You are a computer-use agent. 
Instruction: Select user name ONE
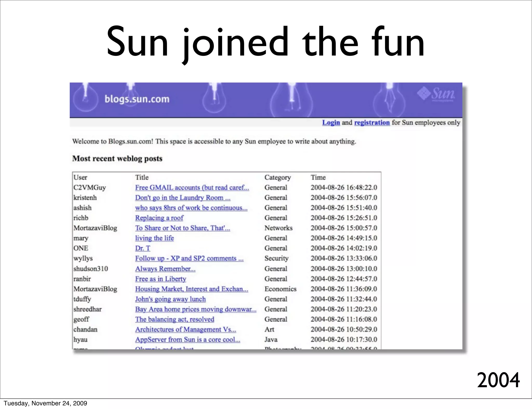(81, 248)
